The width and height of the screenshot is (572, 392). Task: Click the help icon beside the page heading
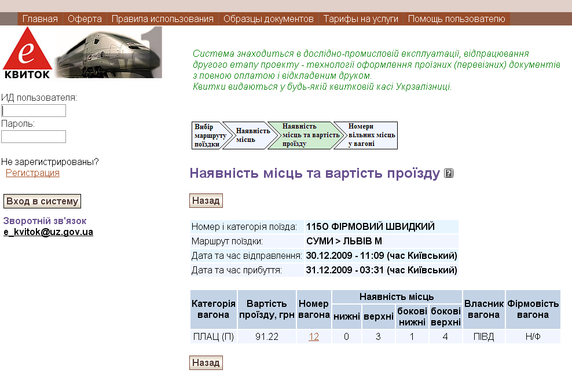[448, 173]
